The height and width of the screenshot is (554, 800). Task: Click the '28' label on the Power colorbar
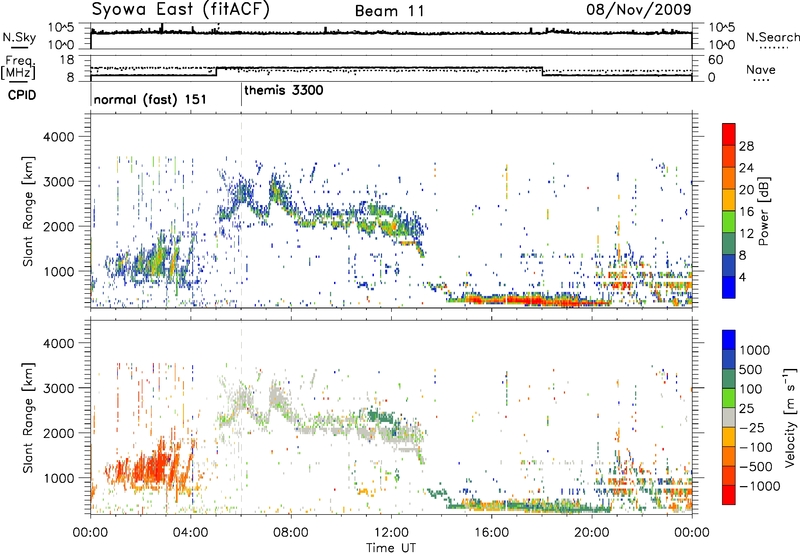746,146
